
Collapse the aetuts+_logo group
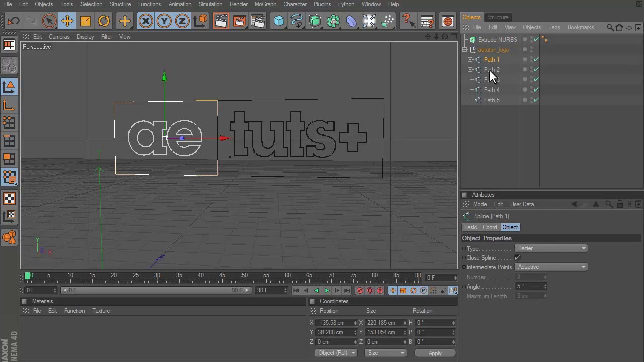click(x=465, y=50)
